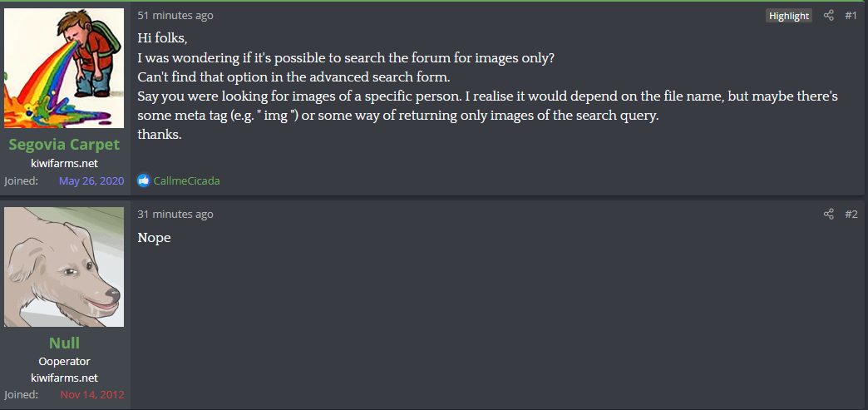Open Segovia Carpet's rainbow avatar
This screenshot has height=410, width=868.
point(64,68)
